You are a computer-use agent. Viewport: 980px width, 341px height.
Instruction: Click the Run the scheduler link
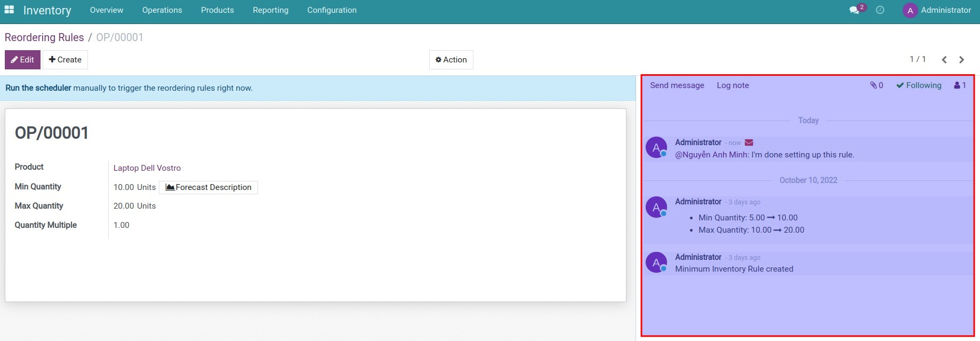coord(38,88)
